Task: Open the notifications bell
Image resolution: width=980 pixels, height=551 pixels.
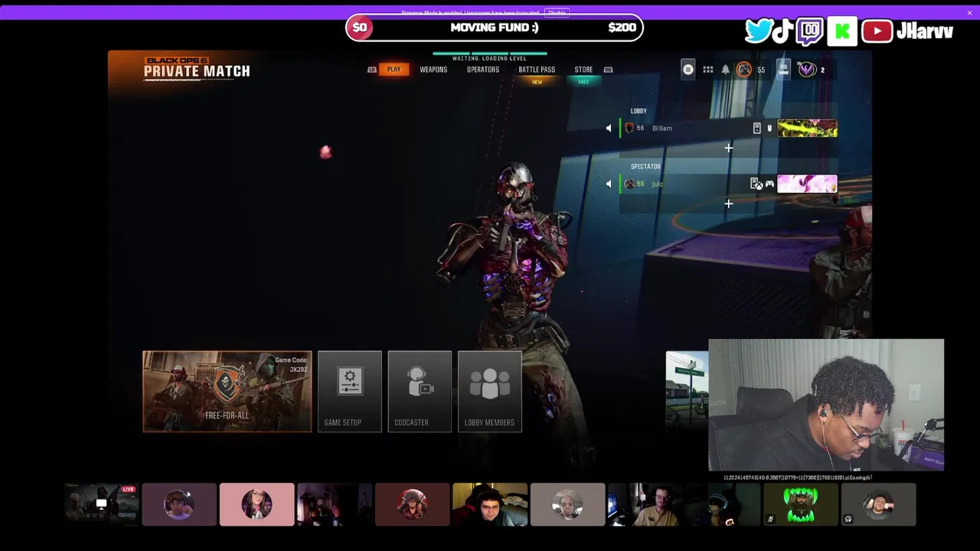Action: pos(726,70)
